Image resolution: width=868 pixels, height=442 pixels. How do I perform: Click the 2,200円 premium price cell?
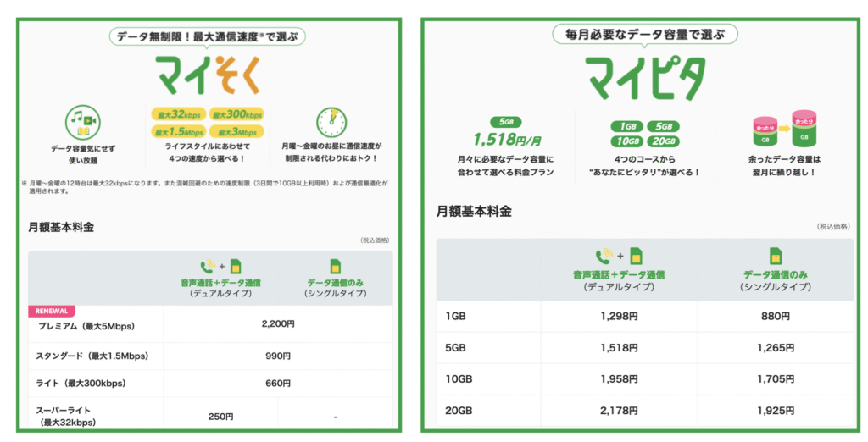pyautogui.click(x=278, y=324)
